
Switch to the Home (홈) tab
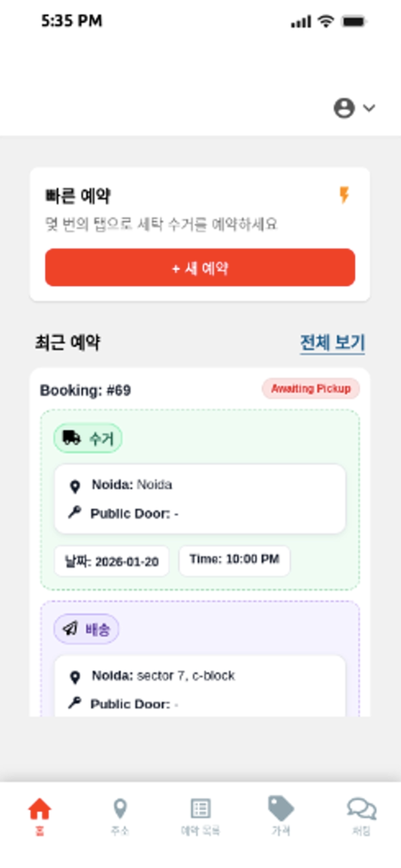[x=40, y=816]
